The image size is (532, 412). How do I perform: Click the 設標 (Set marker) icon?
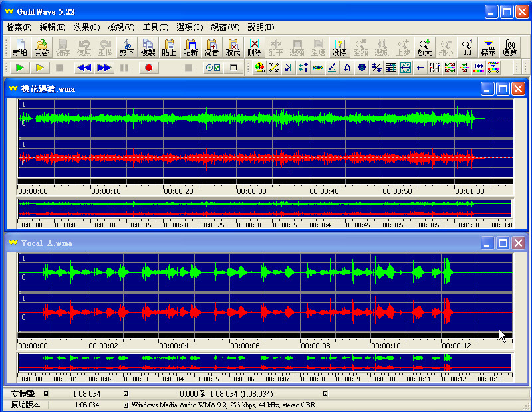tap(339, 47)
